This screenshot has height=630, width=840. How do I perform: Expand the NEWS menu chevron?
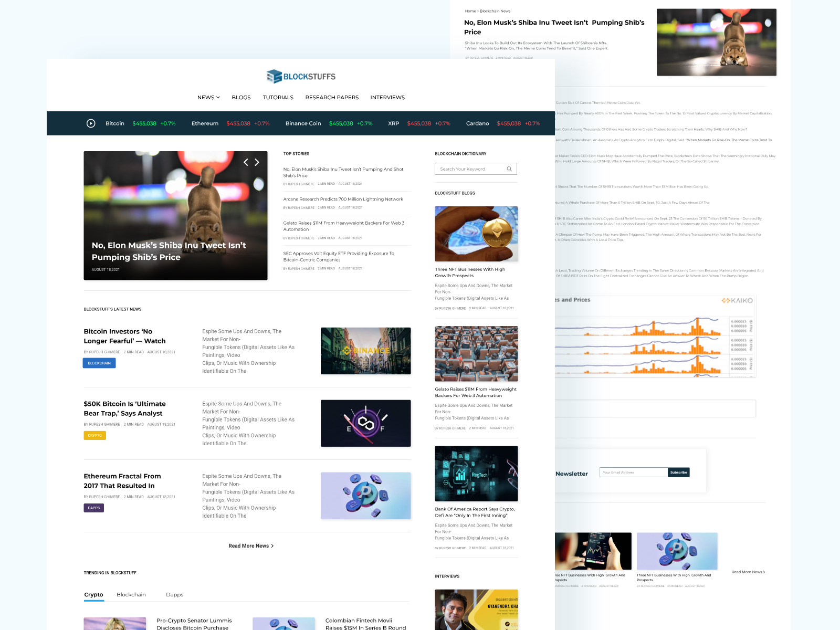(x=218, y=97)
